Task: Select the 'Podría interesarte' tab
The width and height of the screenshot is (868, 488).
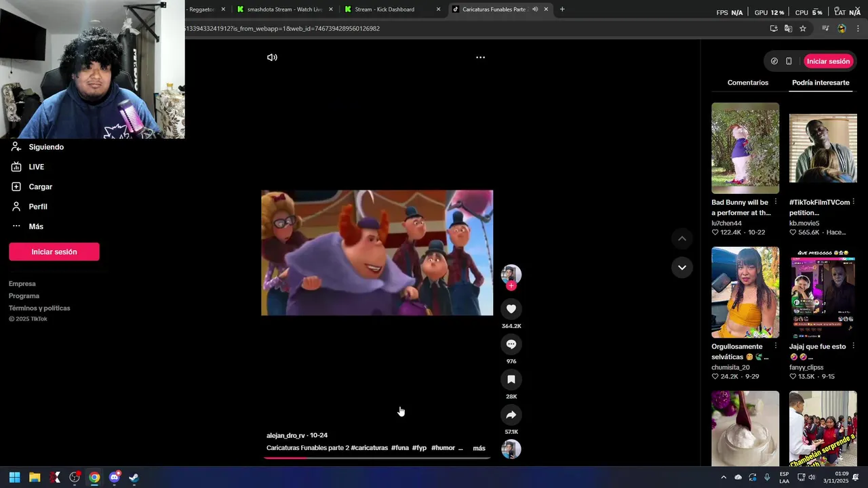Action: 821,83
